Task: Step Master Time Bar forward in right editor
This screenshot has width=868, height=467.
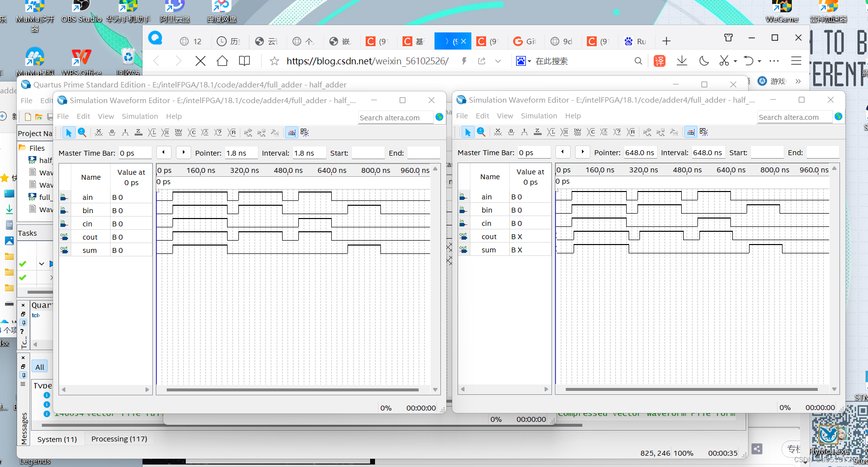Action: (583, 152)
